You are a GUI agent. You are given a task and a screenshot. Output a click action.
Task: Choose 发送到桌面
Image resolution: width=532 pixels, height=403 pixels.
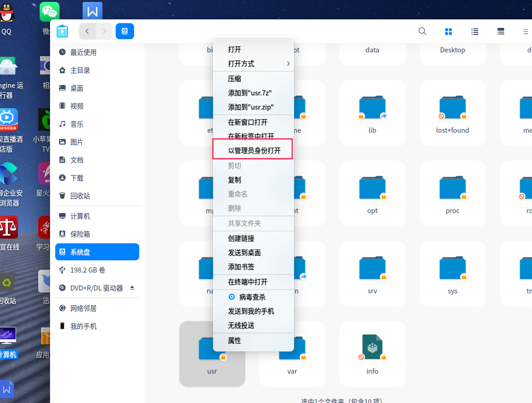pyautogui.click(x=253, y=253)
